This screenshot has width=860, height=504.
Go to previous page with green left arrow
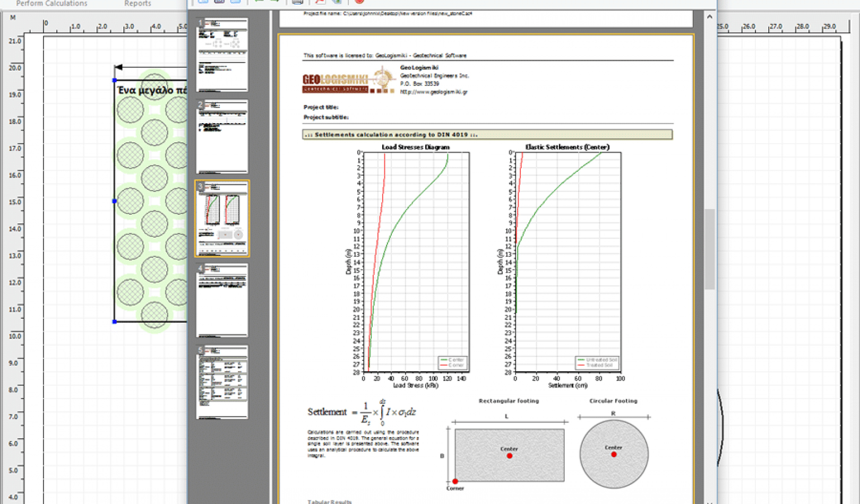tap(259, 2)
